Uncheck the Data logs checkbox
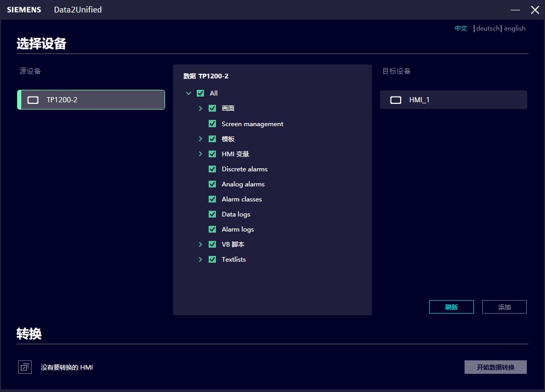Viewport: 545px width, 392px height. pyautogui.click(x=212, y=214)
